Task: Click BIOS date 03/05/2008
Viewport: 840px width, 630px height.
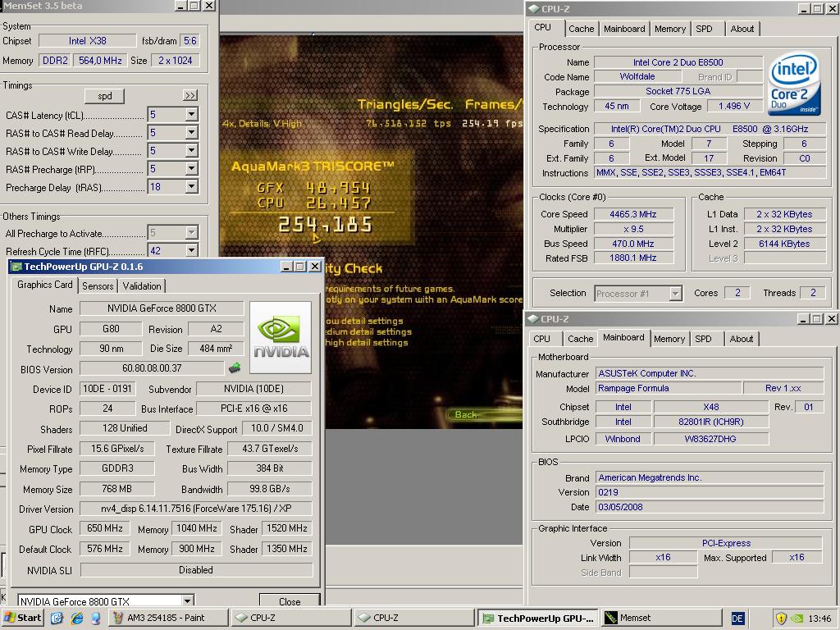Action: pyautogui.click(x=710, y=507)
